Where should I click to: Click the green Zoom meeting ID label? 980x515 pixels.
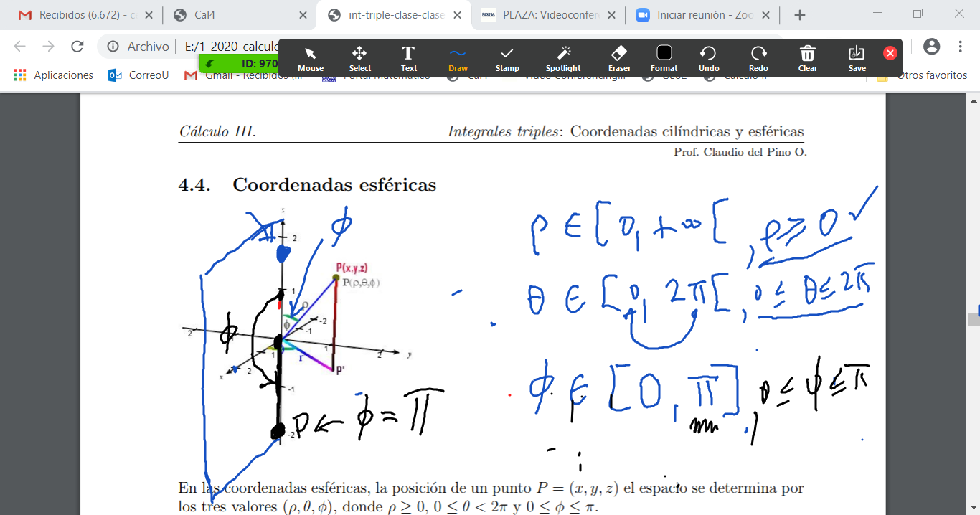[237, 63]
